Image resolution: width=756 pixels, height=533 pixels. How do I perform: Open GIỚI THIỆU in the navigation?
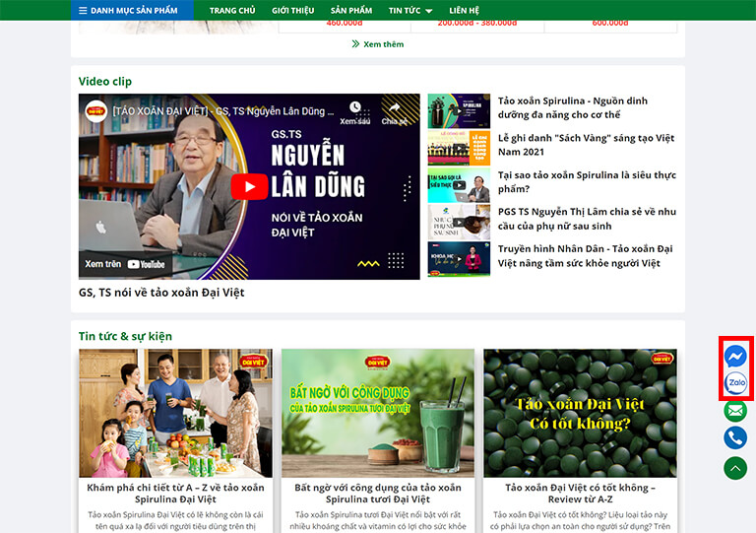(292, 10)
